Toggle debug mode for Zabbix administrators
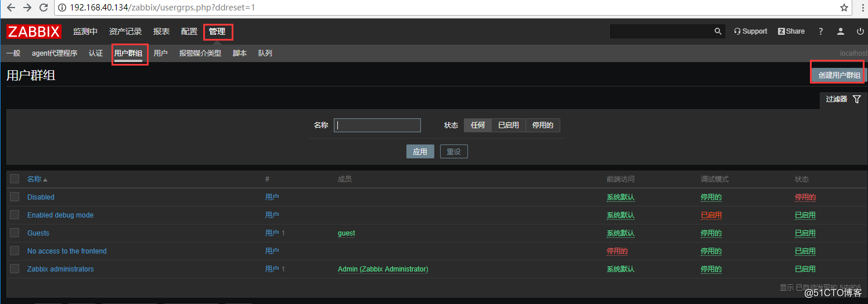 click(711, 269)
